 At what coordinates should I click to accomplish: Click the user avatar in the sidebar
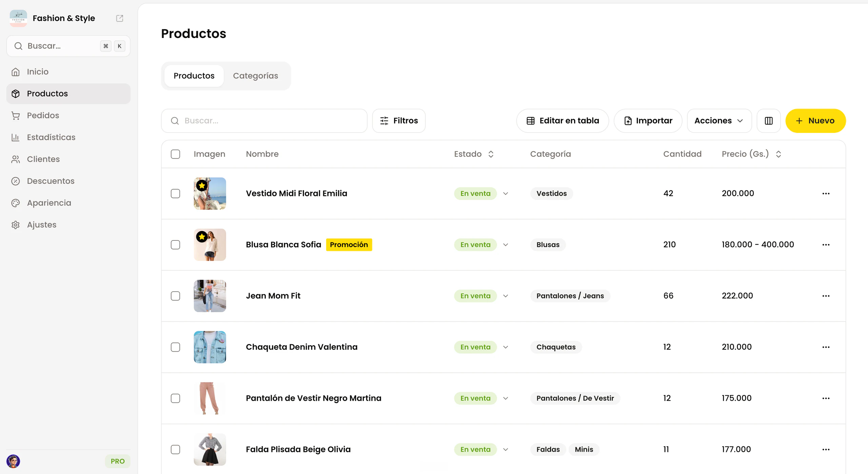coord(13,461)
